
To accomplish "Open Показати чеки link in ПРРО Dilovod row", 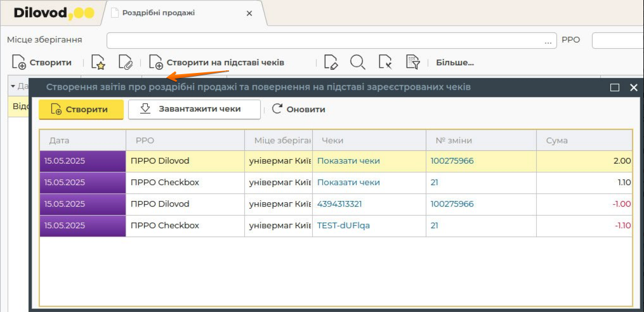I will tap(348, 161).
